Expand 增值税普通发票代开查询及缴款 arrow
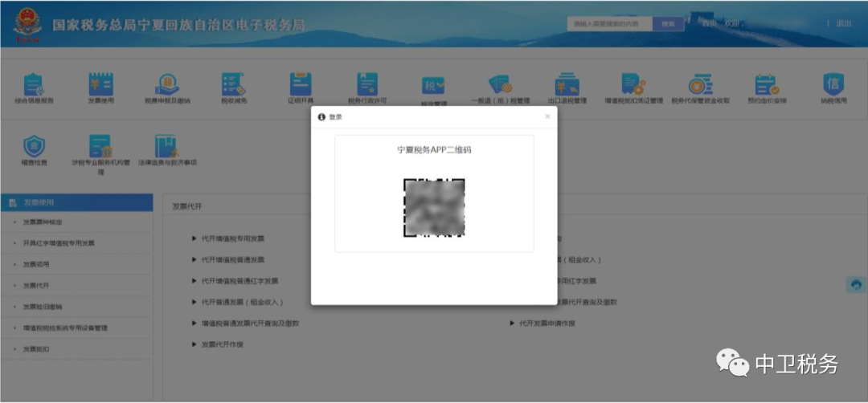Viewport: 868px width, 403px height. (x=194, y=323)
